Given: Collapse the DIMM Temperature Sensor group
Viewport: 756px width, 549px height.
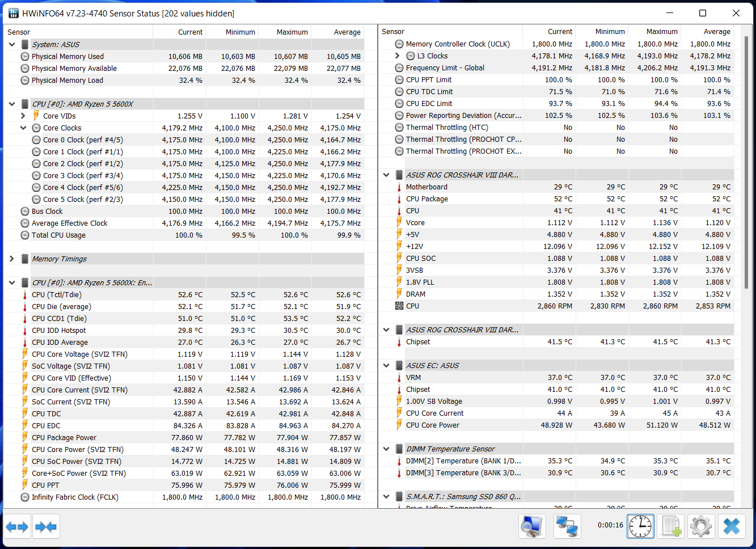Looking at the screenshot, I should click(x=386, y=449).
